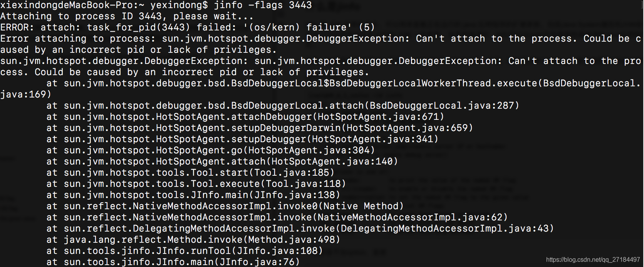Click the HotSpotAgent.setupDebuggerDarwin stack frame
This screenshot has width=644, height=267.
pyautogui.click(x=260, y=128)
